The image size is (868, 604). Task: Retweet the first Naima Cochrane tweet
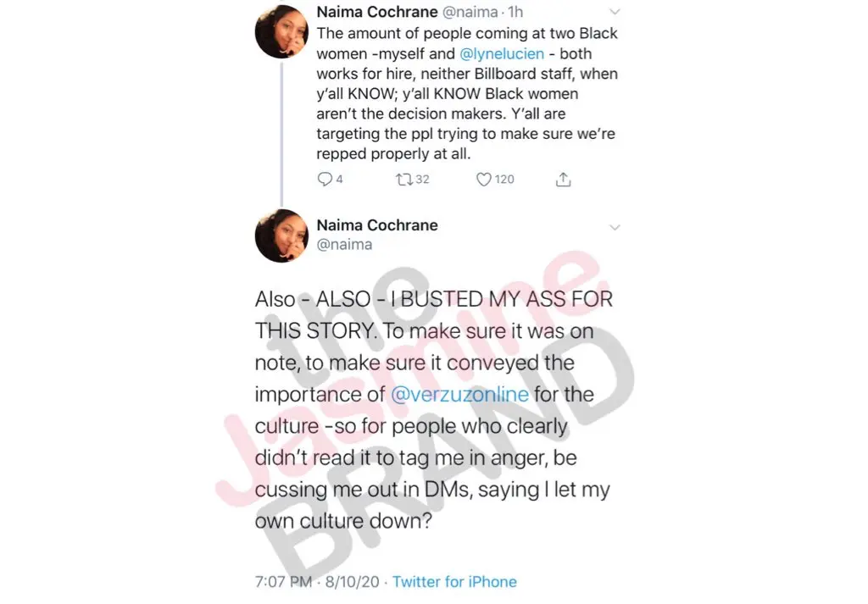(403, 180)
